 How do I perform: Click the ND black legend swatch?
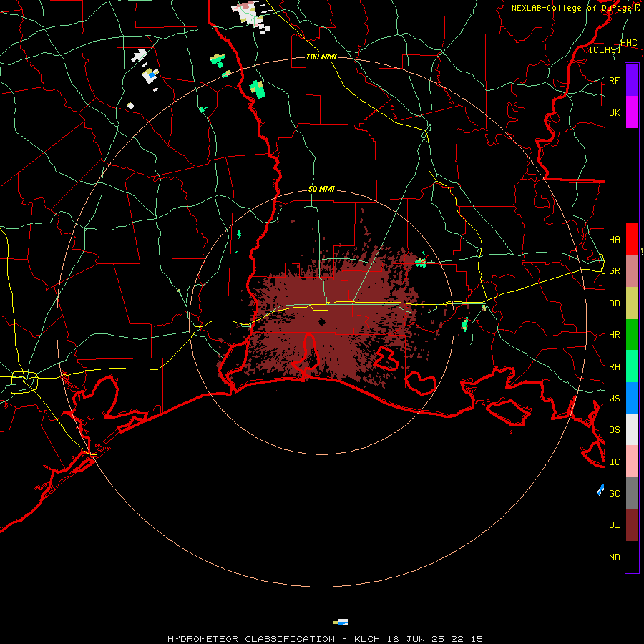click(632, 557)
